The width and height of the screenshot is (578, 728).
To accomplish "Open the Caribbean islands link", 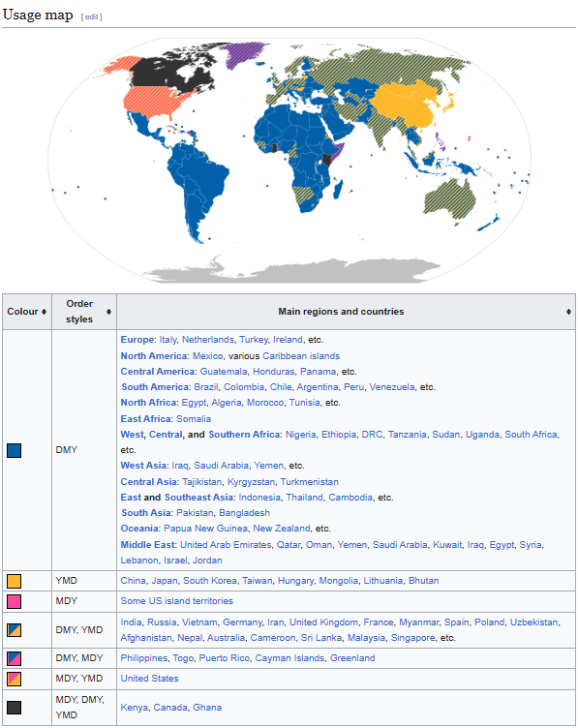I will coord(301,355).
